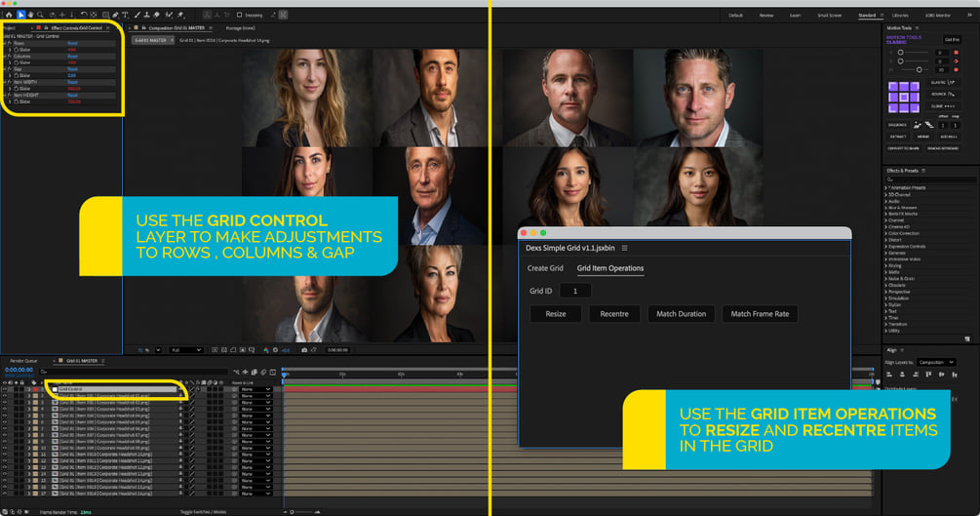
Task: Toggle visibility of layer 17 in timeline
Action: point(4,494)
